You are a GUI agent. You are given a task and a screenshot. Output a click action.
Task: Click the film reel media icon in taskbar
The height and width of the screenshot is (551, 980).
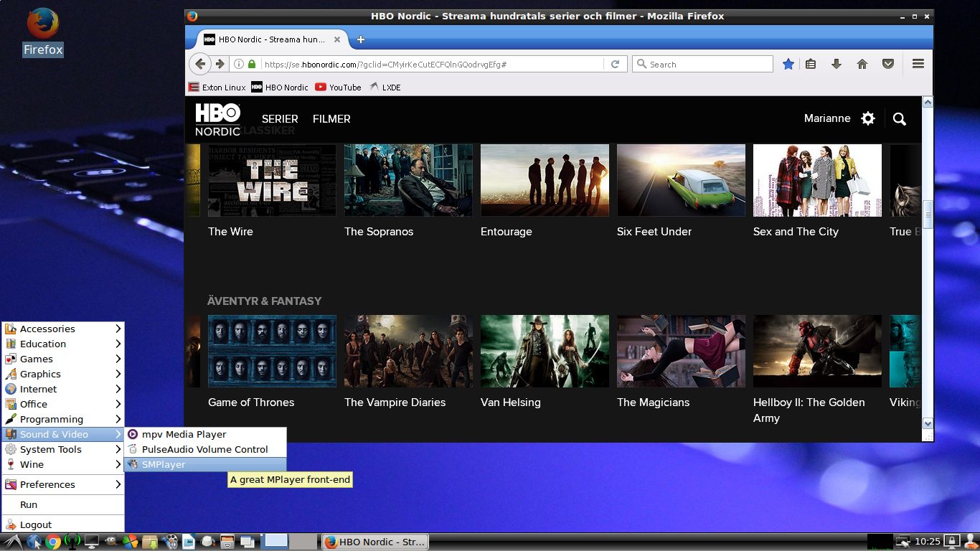(x=169, y=542)
